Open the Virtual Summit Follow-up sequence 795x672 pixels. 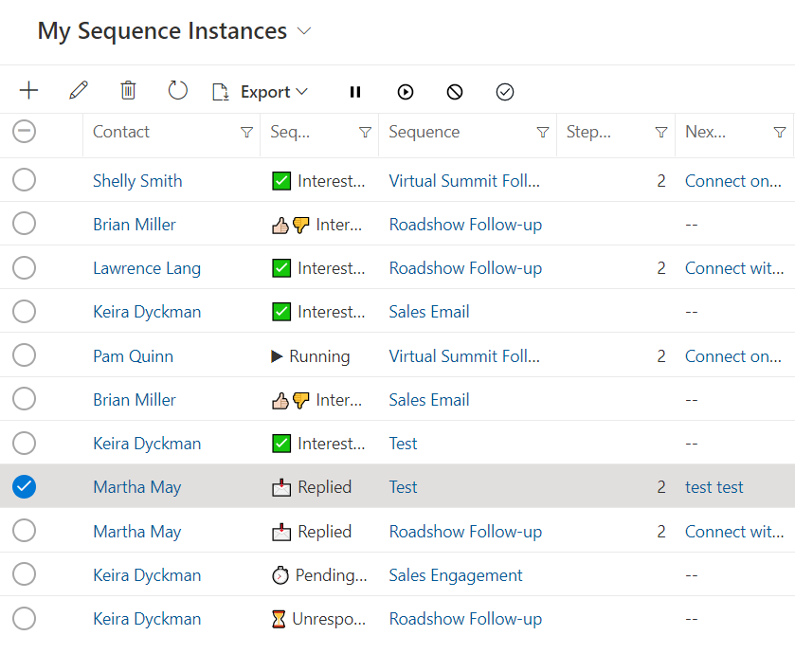(464, 180)
